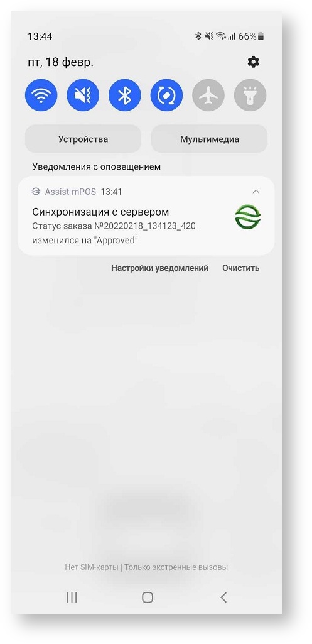Tap the Bluetooth icon in status bar
Viewport: 312px width, 644px height.
[198, 36]
